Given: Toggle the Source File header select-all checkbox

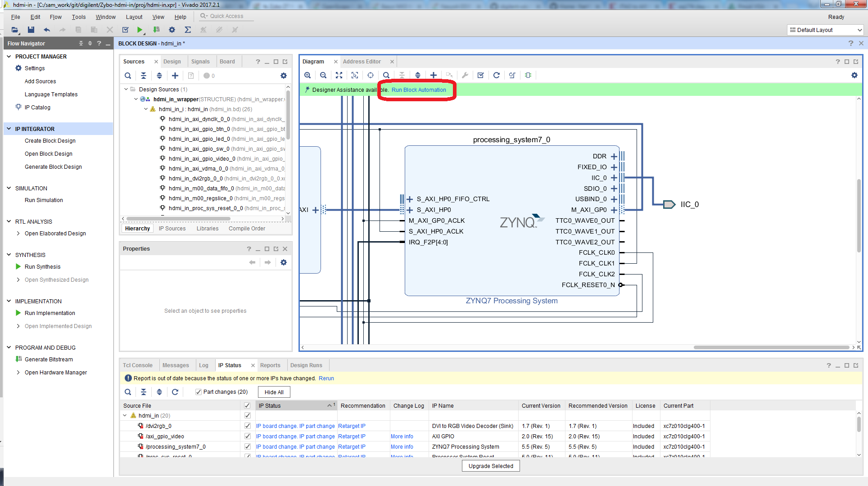Looking at the screenshot, I should 247,405.
